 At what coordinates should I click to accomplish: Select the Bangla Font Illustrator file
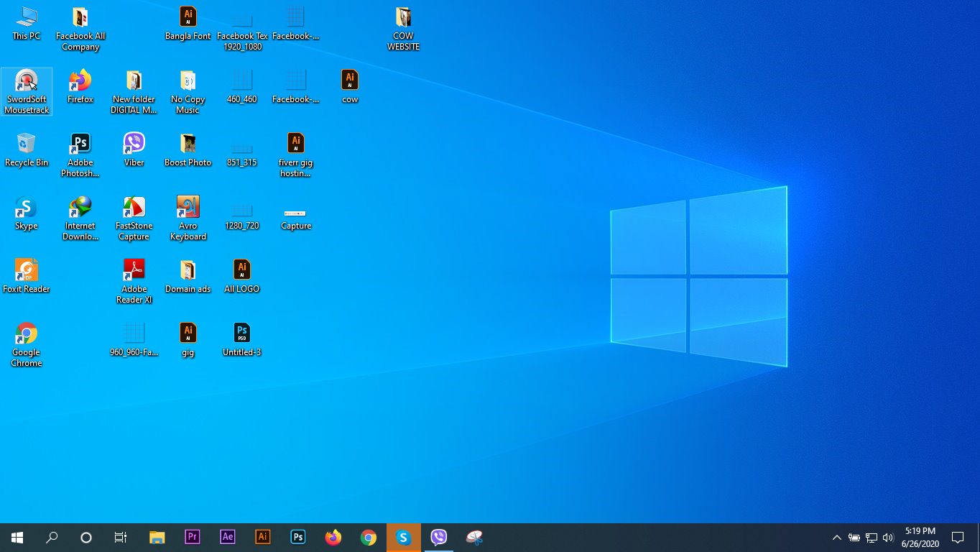[188, 24]
